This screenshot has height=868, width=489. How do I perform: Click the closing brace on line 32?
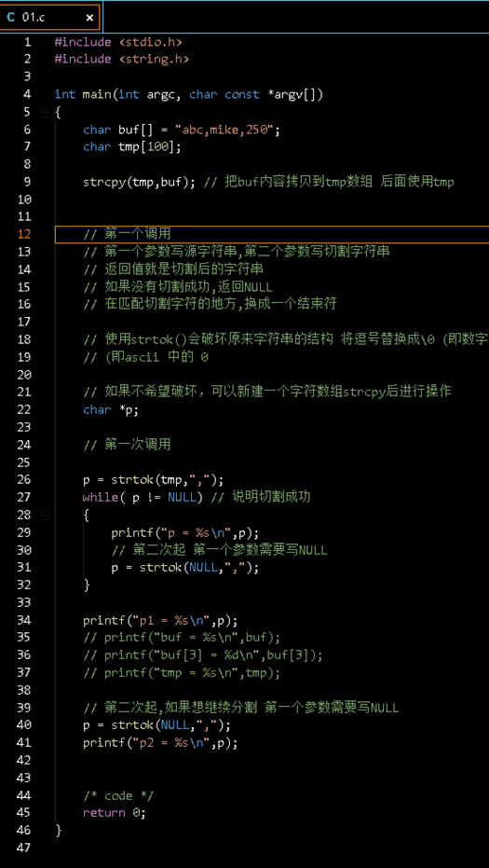(87, 585)
